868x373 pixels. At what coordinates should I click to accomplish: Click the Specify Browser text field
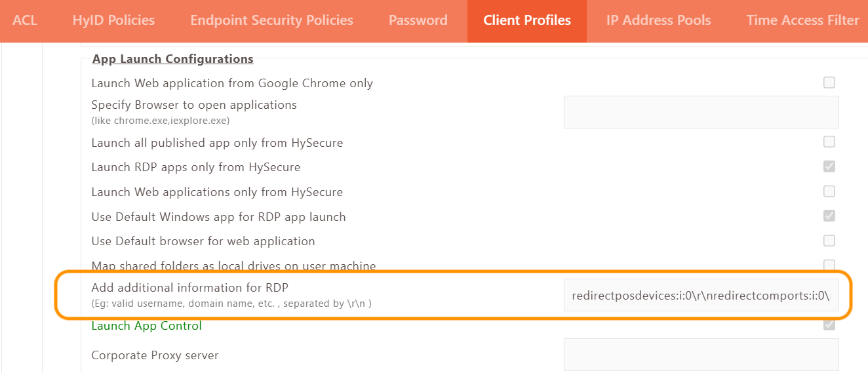[701, 112]
